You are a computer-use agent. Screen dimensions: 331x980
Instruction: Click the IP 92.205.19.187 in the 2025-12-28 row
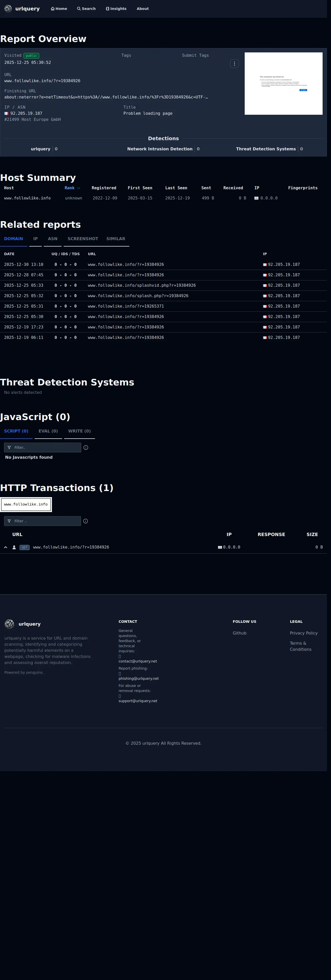(284, 275)
